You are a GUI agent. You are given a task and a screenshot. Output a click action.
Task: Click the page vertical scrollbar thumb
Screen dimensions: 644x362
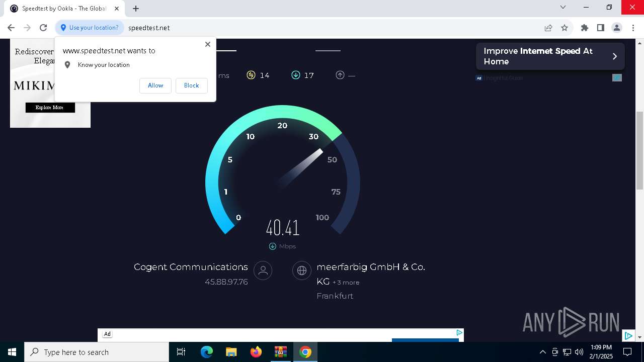pos(639,150)
